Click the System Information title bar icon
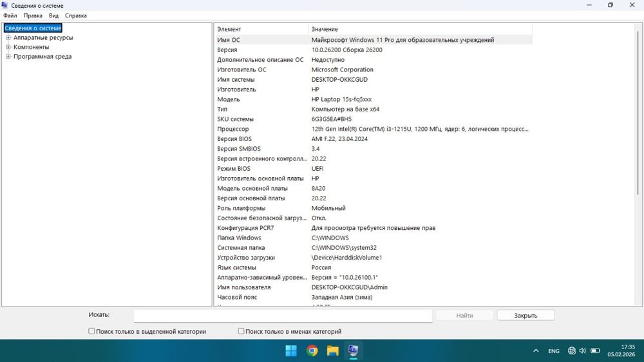The width and height of the screenshot is (644, 362). [5, 5]
